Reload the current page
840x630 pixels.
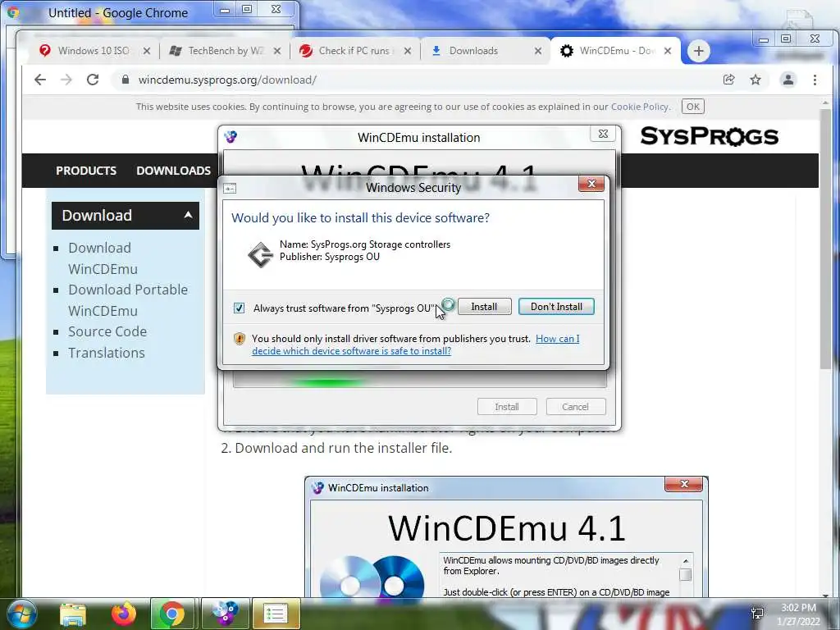click(93, 80)
